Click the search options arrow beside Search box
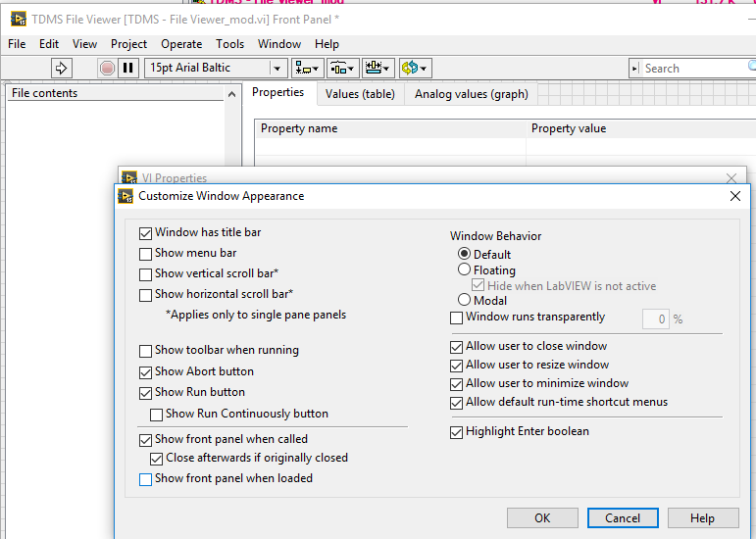The width and height of the screenshot is (756, 539). click(x=635, y=69)
